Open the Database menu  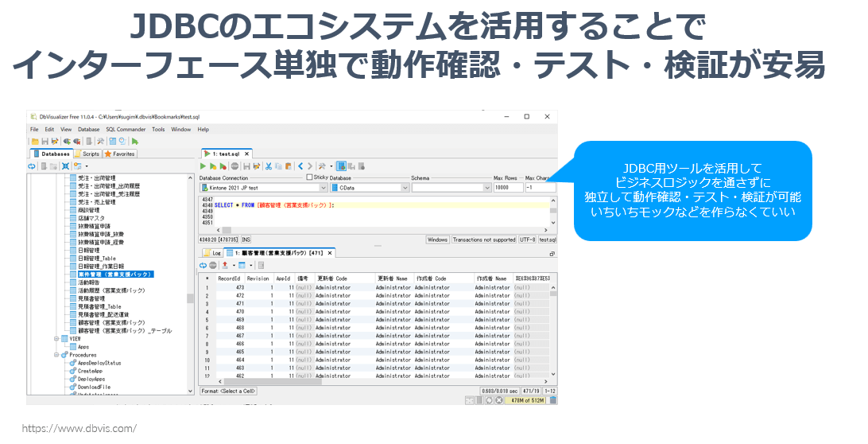tap(88, 129)
